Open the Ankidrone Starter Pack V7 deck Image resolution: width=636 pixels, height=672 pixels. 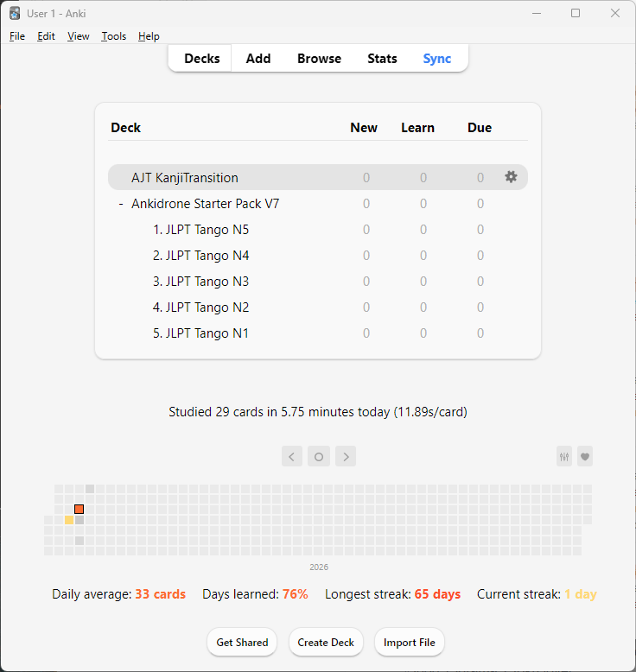click(206, 204)
